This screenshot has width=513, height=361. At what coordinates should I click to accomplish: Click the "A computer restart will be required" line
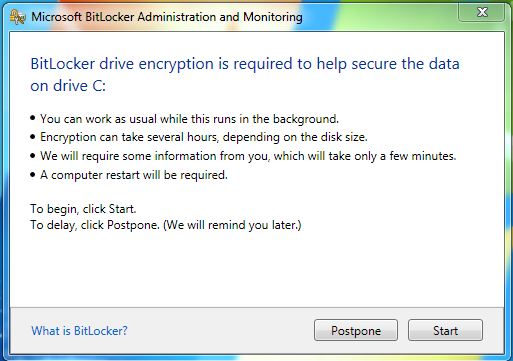point(134,175)
